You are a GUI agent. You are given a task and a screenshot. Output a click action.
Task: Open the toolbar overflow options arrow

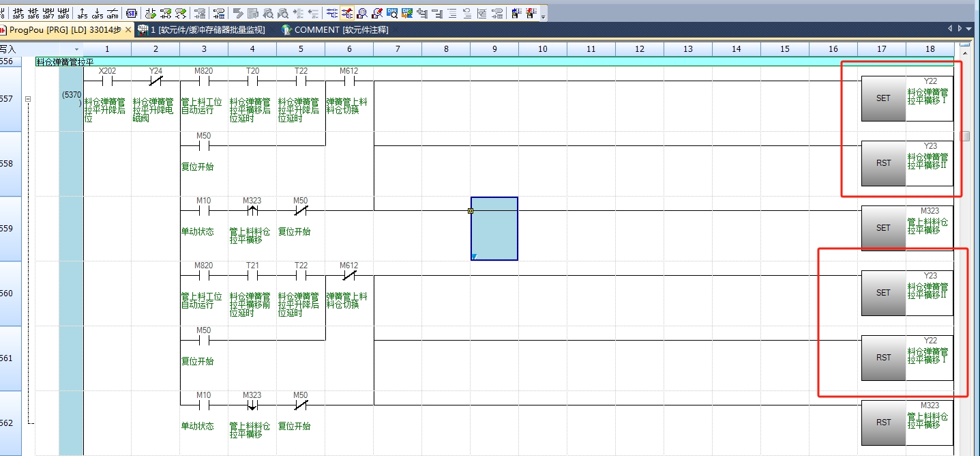[543, 15]
